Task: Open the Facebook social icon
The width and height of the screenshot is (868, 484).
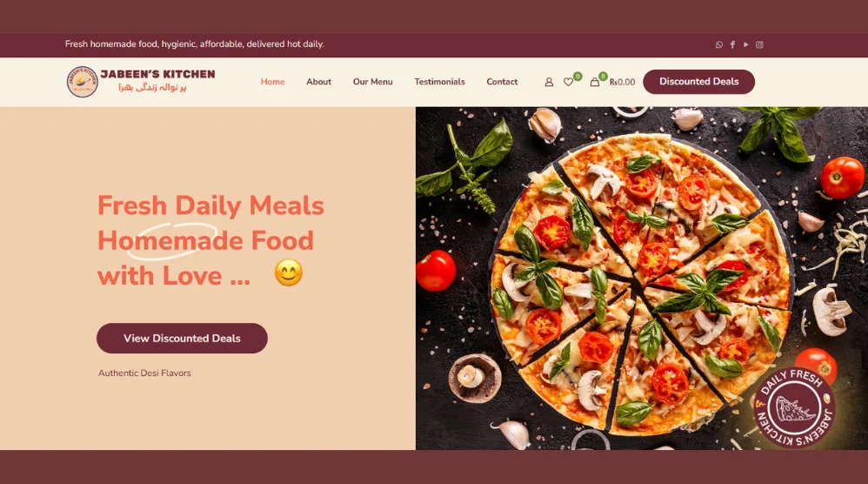Action: [x=732, y=45]
